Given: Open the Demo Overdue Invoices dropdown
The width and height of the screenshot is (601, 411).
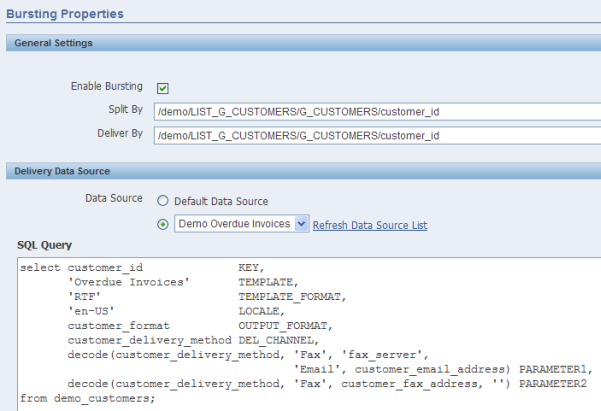Looking at the screenshot, I should tap(241, 224).
